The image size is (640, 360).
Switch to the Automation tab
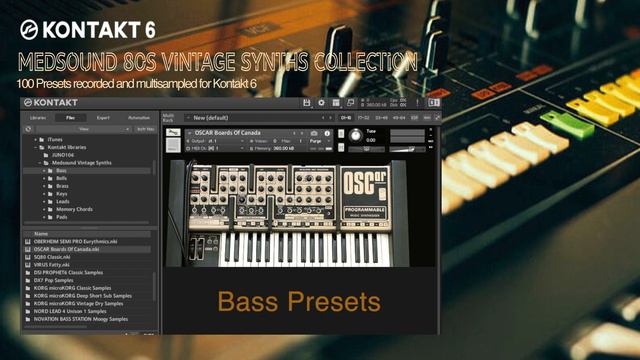[x=139, y=118]
